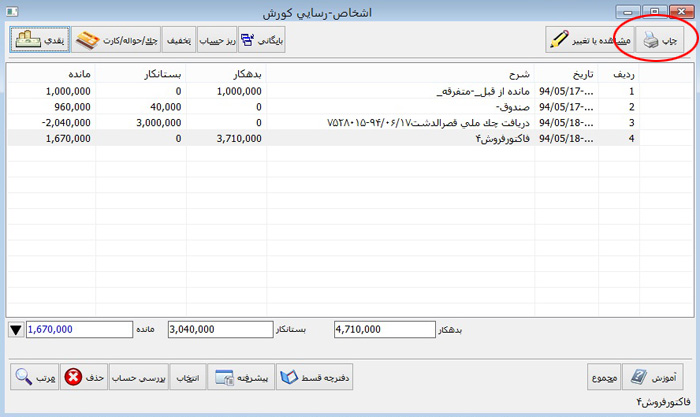Screen dimensions: 700x417
Task: Expand the black arrow beside balance field
Action: (15, 329)
